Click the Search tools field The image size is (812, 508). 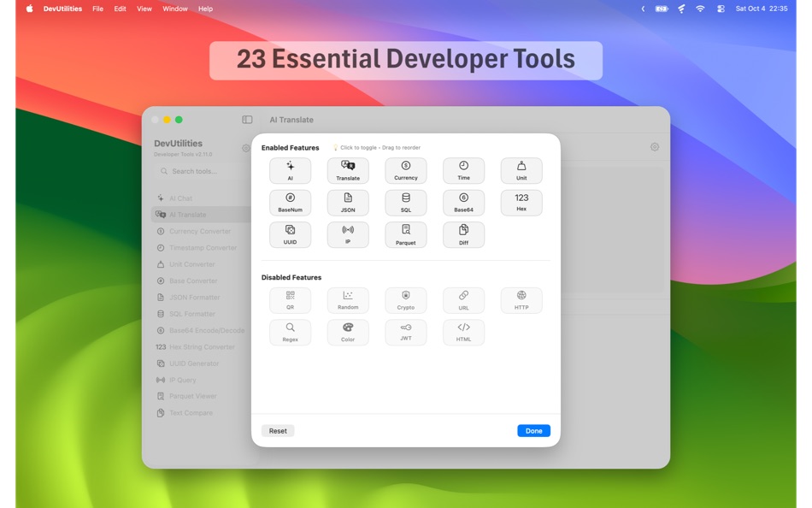pyautogui.click(x=195, y=171)
